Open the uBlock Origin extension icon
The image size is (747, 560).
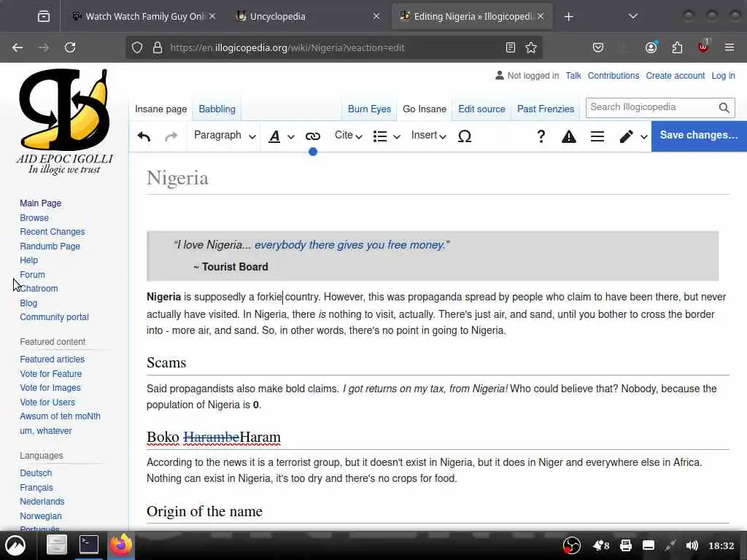point(703,47)
